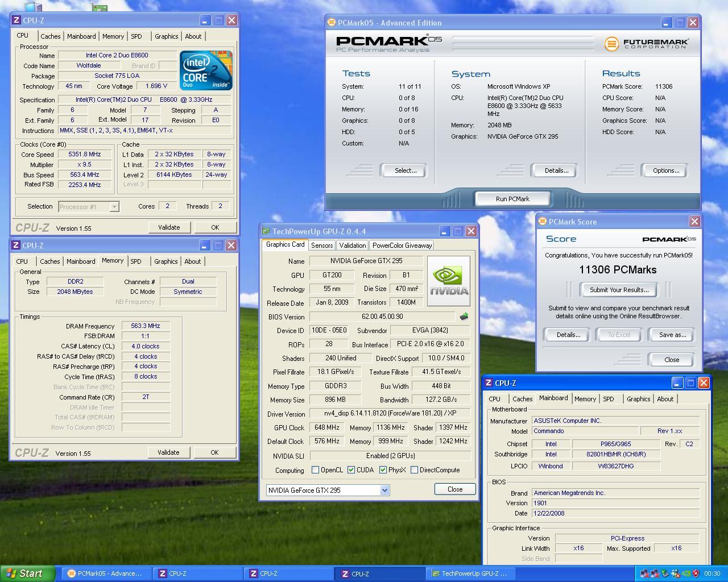Viewport: 728px width, 582px height.
Task: Click the BIOS Version field in GPU-Z
Action: [x=382, y=317]
